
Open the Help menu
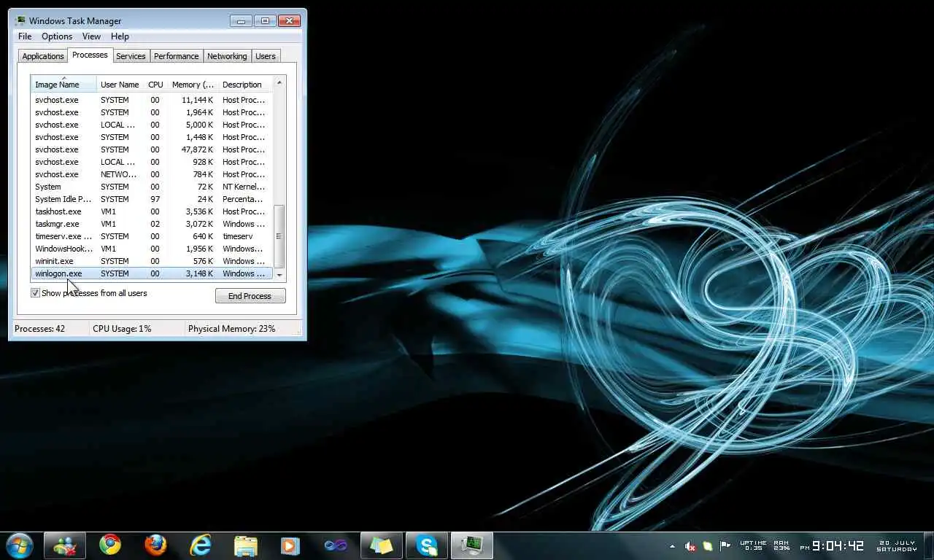tap(120, 36)
